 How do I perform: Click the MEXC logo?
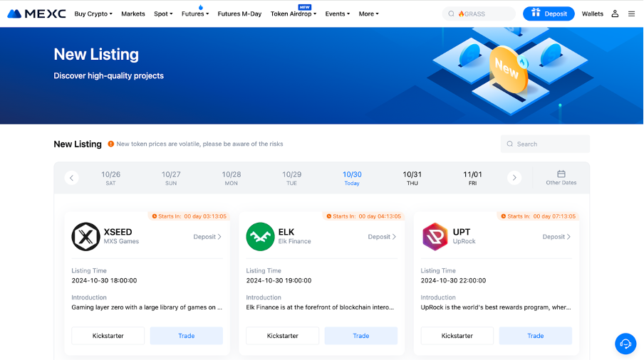[36, 14]
